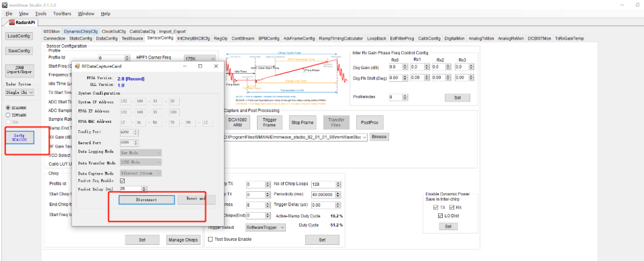Switch to the TestSource tab
Viewport: 644px width, 261px height.
pos(132,38)
